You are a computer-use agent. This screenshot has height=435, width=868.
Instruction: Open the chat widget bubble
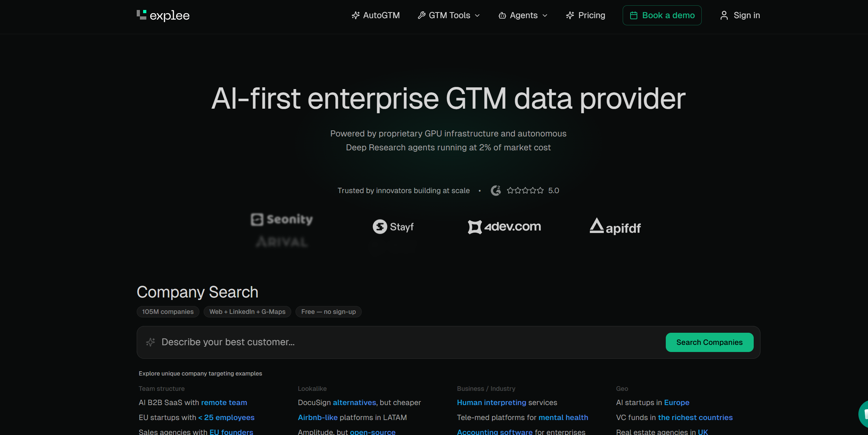864,414
